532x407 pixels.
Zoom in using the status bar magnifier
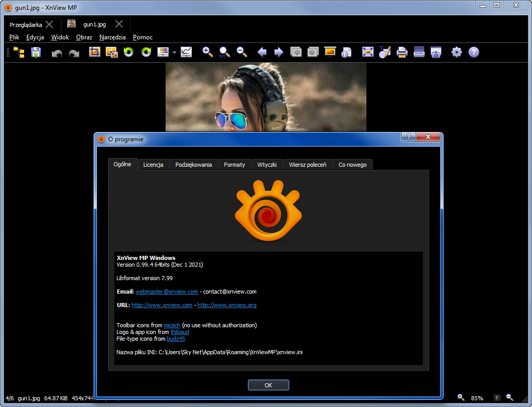click(x=461, y=398)
